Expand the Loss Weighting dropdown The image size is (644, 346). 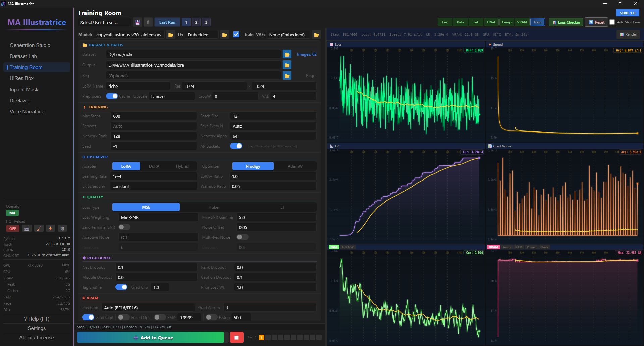(x=158, y=217)
